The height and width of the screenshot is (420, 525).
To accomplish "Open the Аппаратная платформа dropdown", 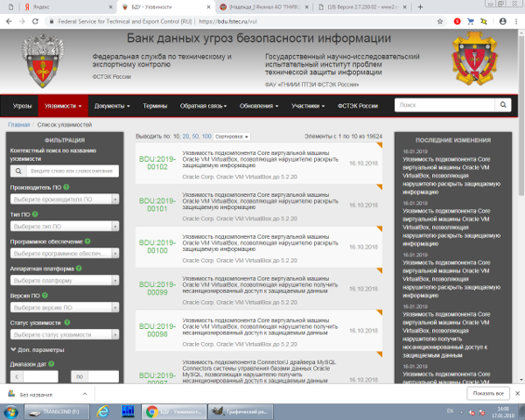I will pos(65,280).
